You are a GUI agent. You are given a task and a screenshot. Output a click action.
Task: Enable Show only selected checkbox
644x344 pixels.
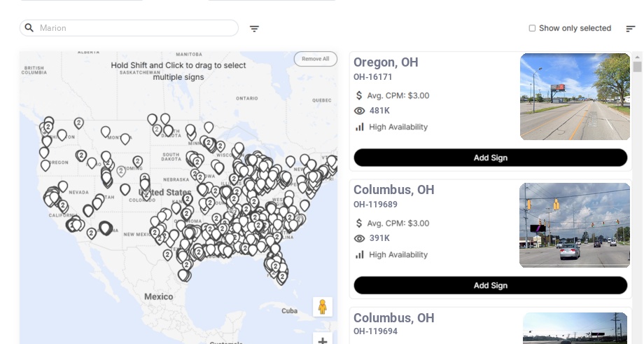[532, 28]
